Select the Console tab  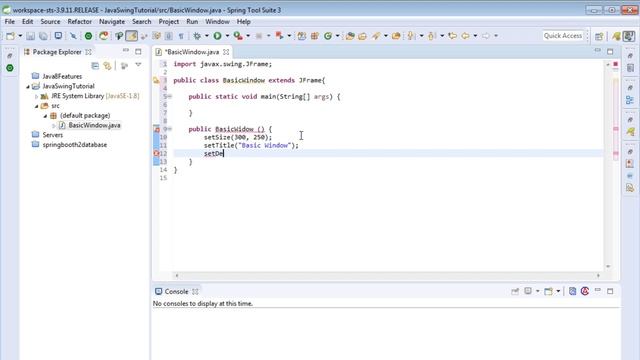176,291
